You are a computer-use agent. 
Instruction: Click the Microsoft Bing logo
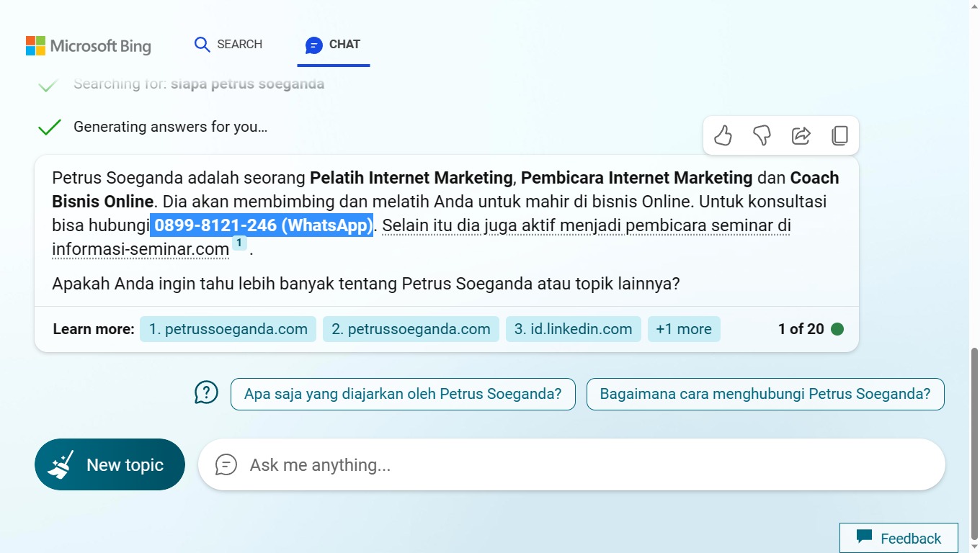click(89, 46)
